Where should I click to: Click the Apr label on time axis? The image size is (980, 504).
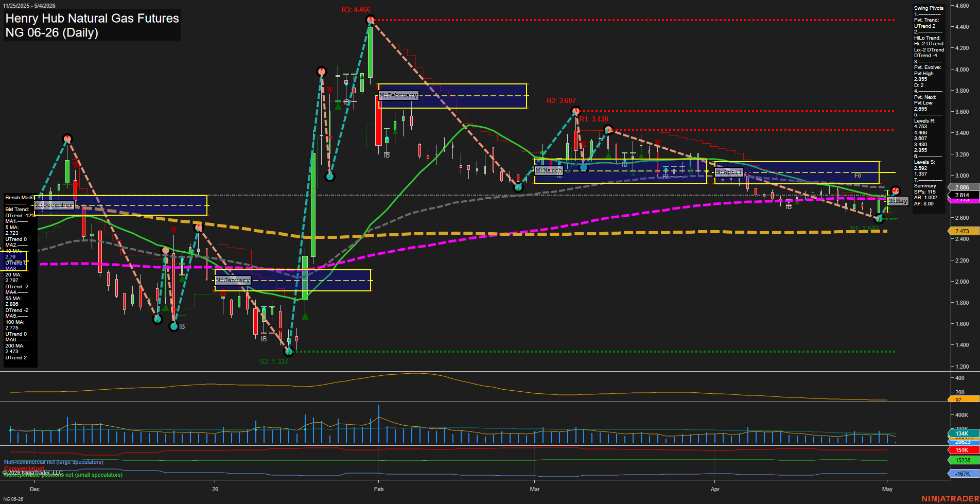(x=715, y=489)
